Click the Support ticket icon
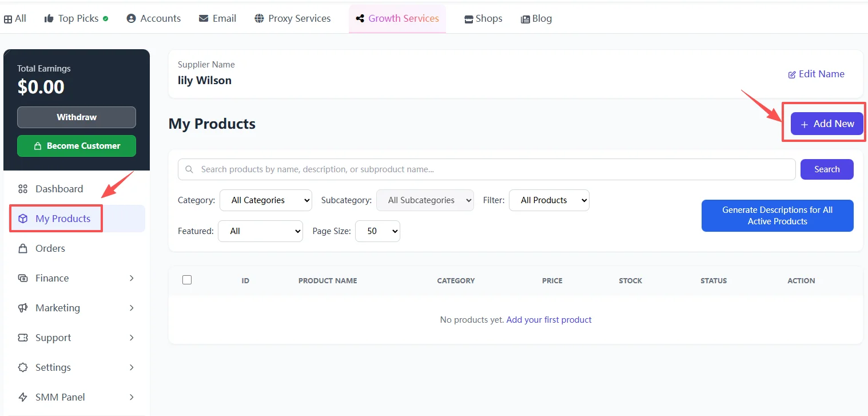The image size is (868, 416). (23, 338)
